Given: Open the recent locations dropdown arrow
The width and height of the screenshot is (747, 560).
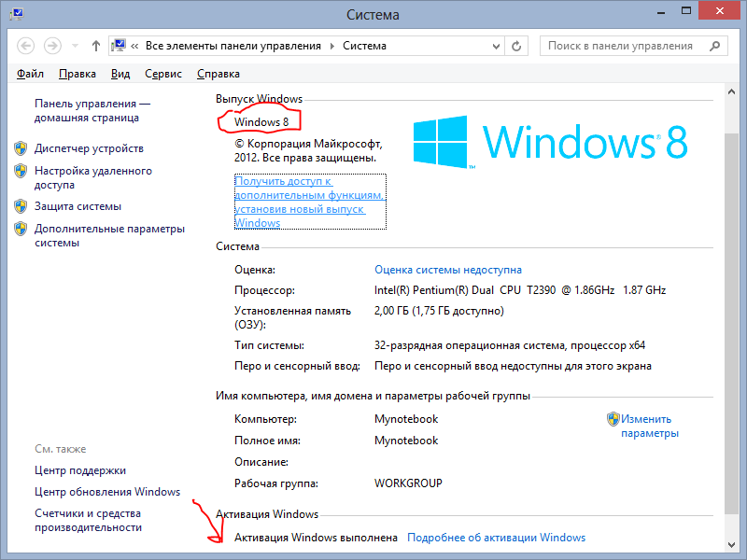Looking at the screenshot, I should (75, 46).
